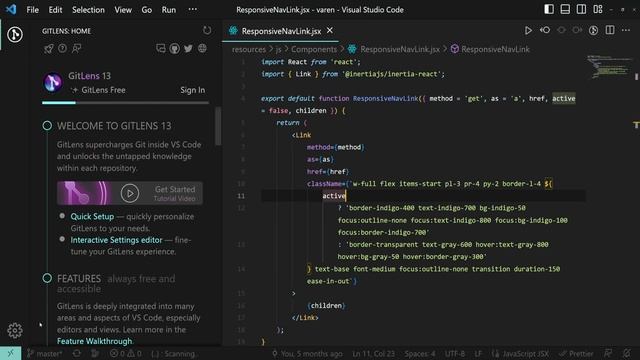Open the GitHub icon in GitLens Home
The image size is (640, 360).
pyautogui.click(x=175, y=49)
